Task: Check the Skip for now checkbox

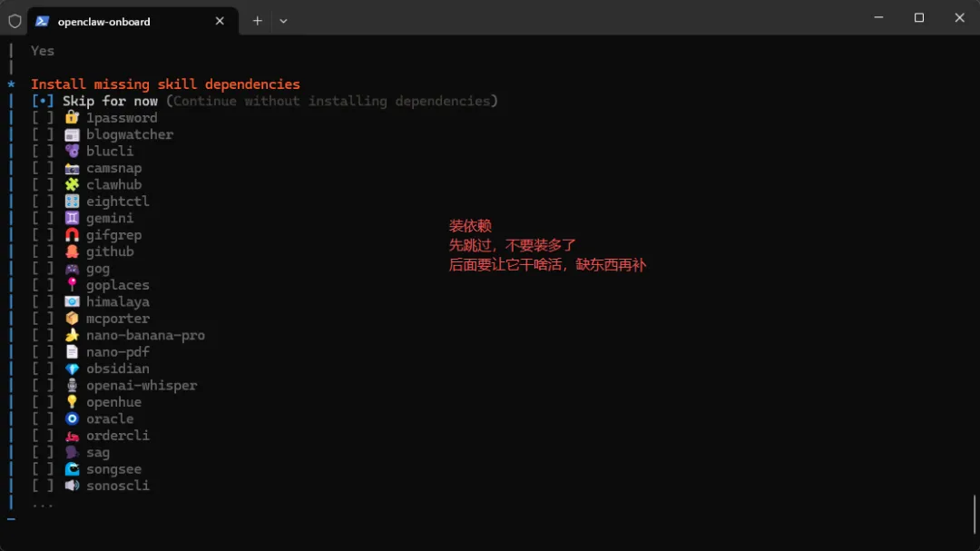Action: coord(43,102)
